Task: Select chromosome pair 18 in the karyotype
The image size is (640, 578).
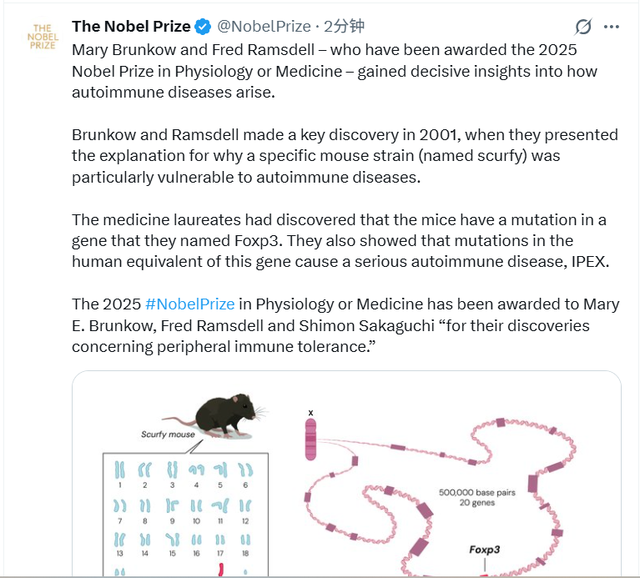Action: pyautogui.click(x=245, y=541)
